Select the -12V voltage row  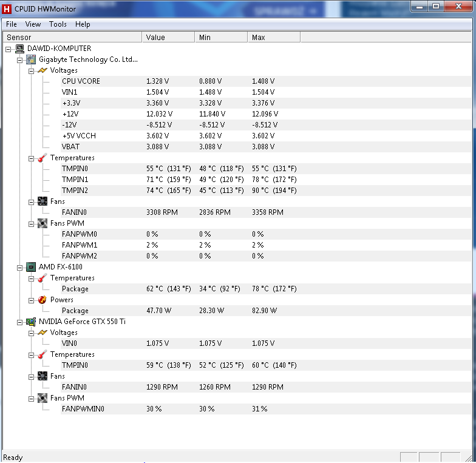pyautogui.click(x=266, y=125)
